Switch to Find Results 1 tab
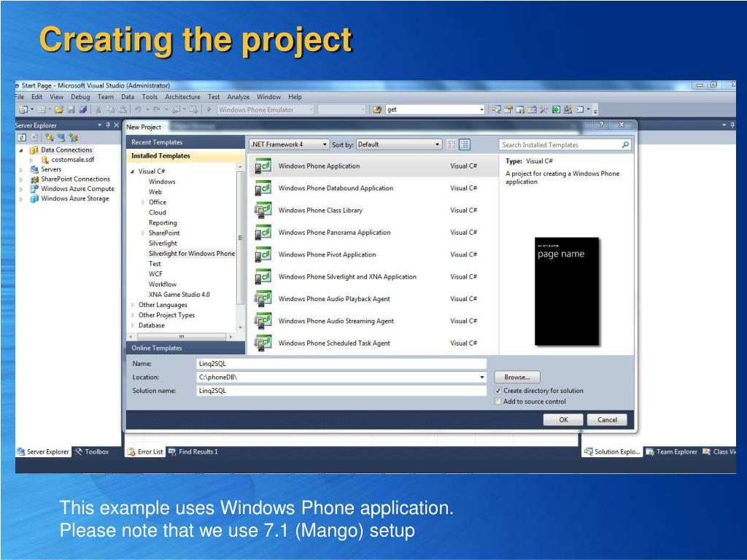Image resolution: width=747 pixels, height=560 pixels. click(193, 452)
